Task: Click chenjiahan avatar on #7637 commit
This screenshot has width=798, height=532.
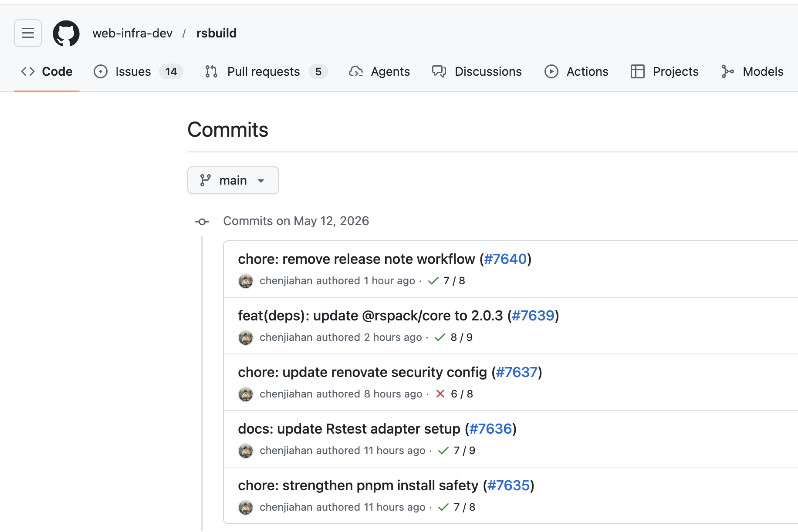Action: tap(246, 394)
